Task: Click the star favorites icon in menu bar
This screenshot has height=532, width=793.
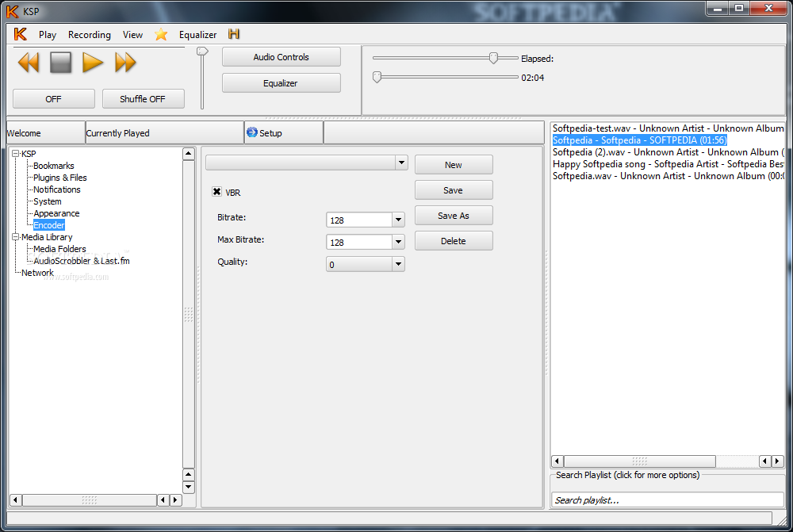Action: pos(161,34)
